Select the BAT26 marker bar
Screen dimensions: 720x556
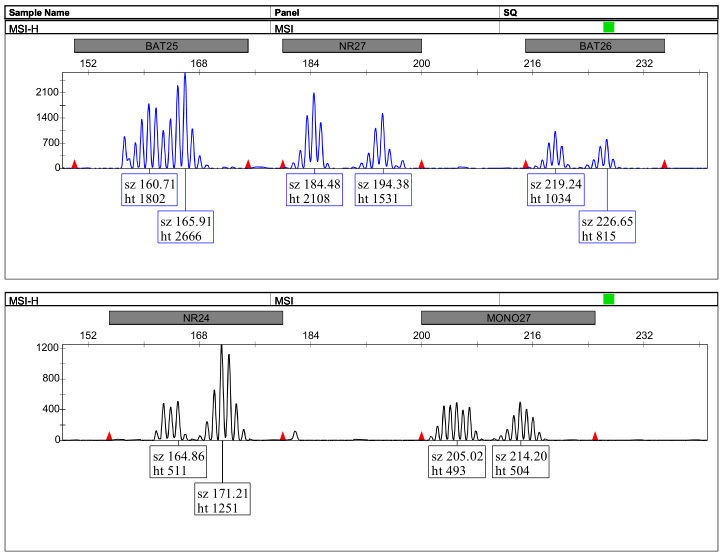tap(595, 46)
